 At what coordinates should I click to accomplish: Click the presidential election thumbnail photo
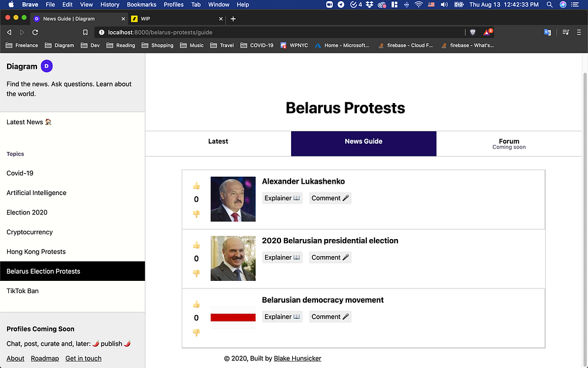click(x=233, y=258)
